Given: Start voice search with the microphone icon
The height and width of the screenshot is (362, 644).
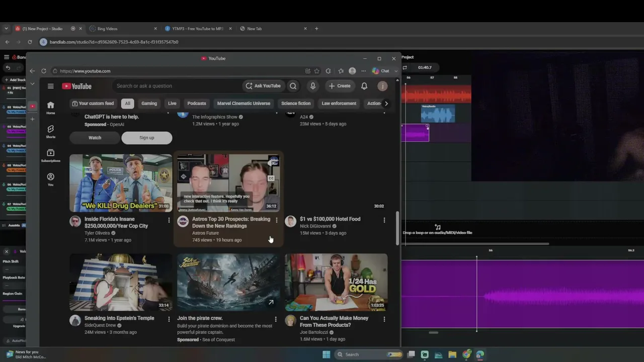Looking at the screenshot, I should (x=313, y=86).
